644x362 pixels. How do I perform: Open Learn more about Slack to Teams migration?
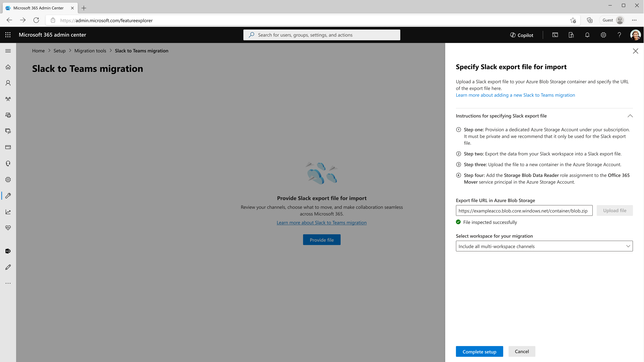coord(321,222)
